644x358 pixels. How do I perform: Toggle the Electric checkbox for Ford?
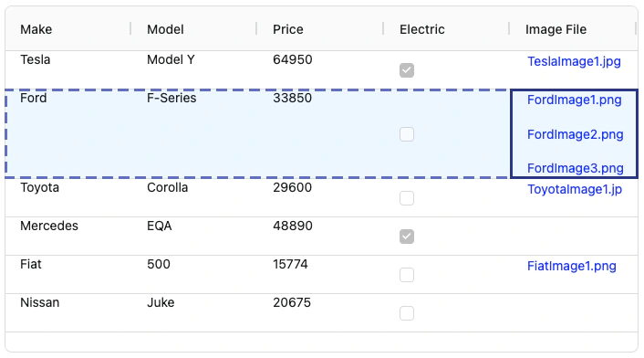pos(407,134)
